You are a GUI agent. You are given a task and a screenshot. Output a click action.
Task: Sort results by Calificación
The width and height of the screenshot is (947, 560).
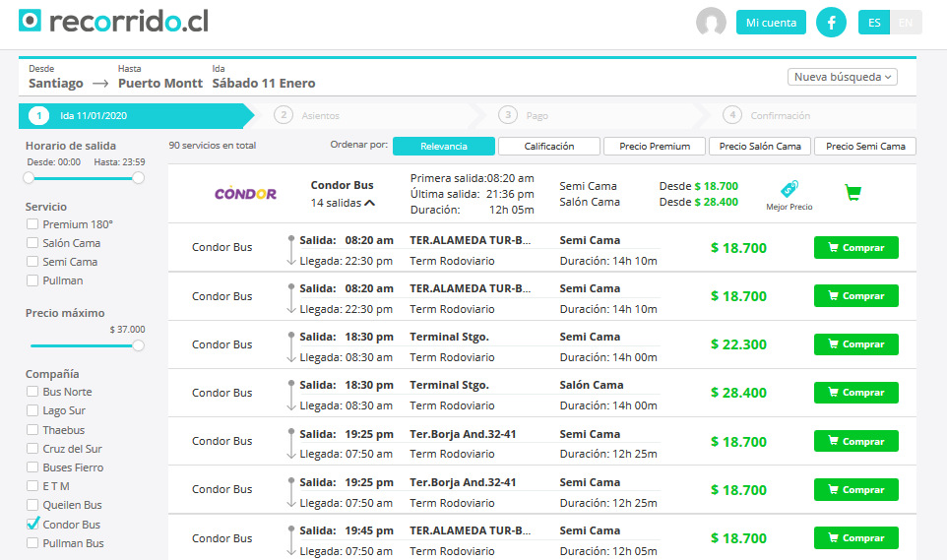[x=549, y=147]
